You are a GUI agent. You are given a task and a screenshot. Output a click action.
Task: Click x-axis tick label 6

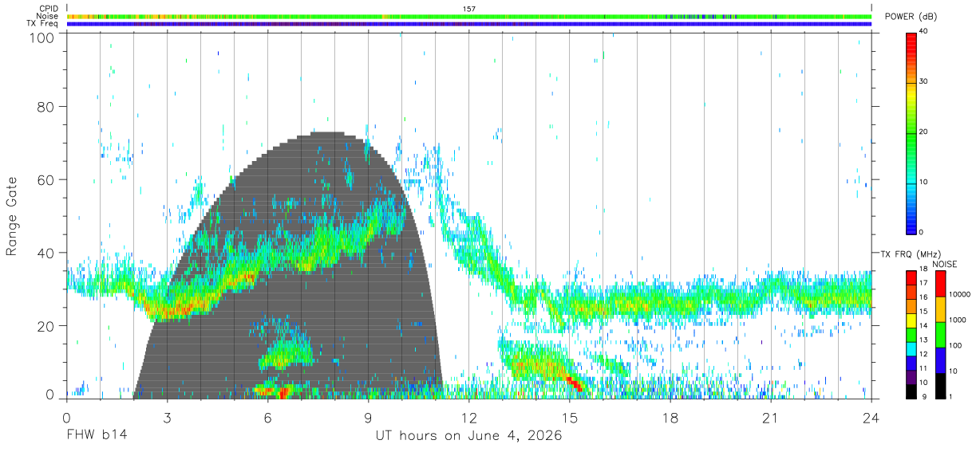pyautogui.click(x=267, y=418)
